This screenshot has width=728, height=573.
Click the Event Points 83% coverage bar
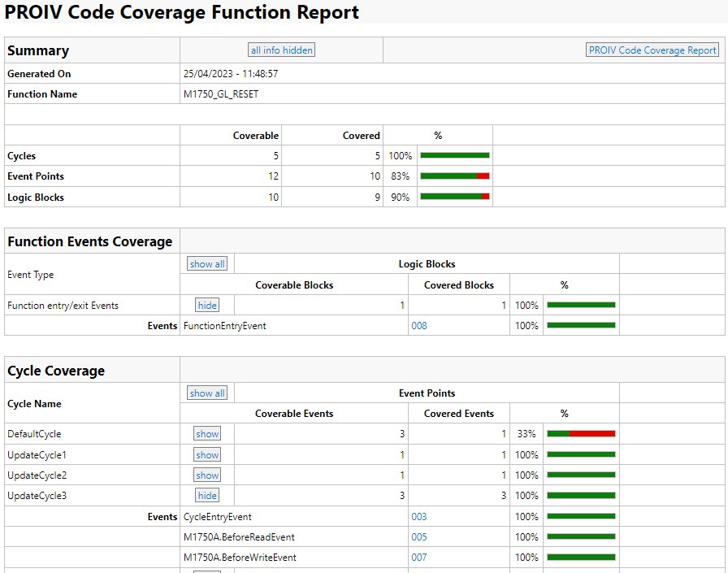pos(455,176)
